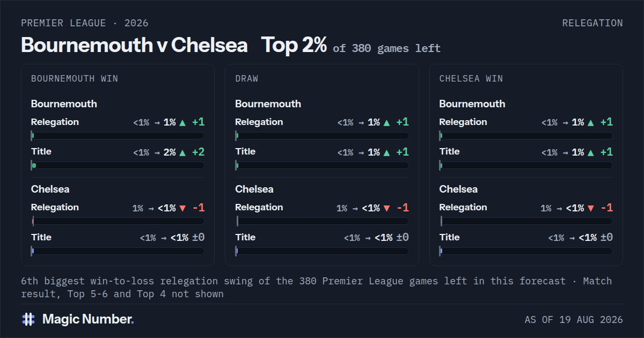Click red down arrow in Draw Chelsea Relegation
The height and width of the screenshot is (338, 644).
pyautogui.click(x=386, y=208)
